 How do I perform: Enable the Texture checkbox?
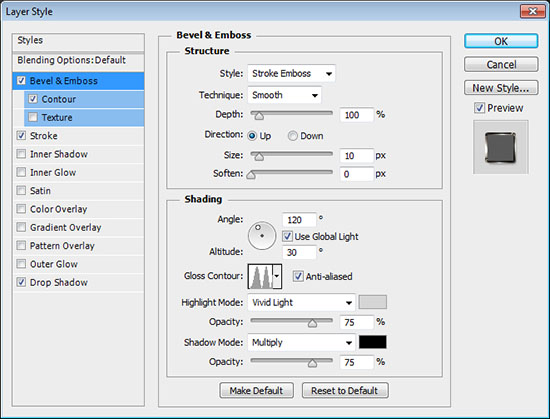point(33,117)
